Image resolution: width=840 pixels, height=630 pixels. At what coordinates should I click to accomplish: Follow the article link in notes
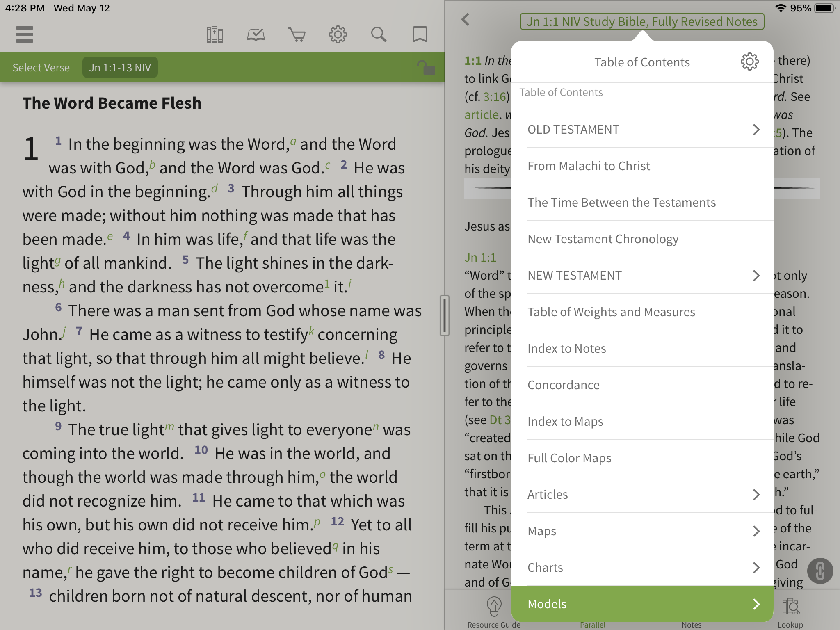[482, 115]
